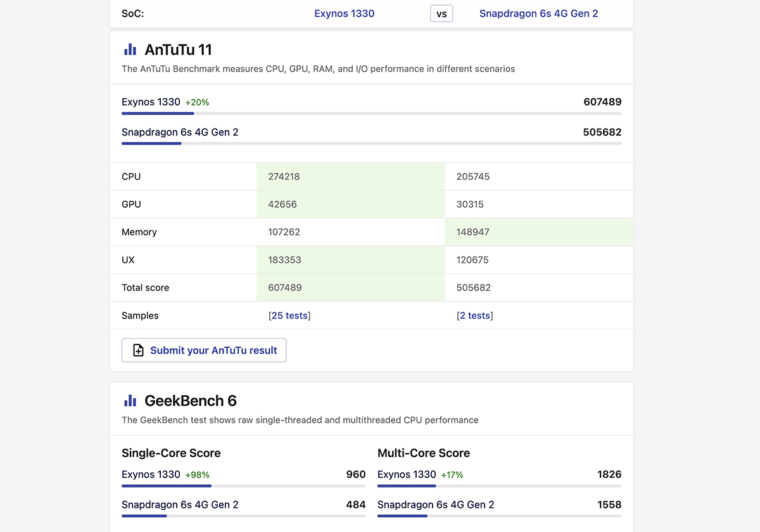This screenshot has width=760, height=532.
Task: Open the Exynos 1330 SoC link
Action: [345, 13]
